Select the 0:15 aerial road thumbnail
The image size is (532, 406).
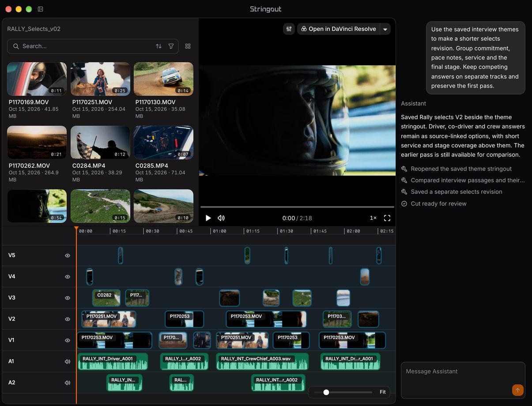(x=100, y=206)
